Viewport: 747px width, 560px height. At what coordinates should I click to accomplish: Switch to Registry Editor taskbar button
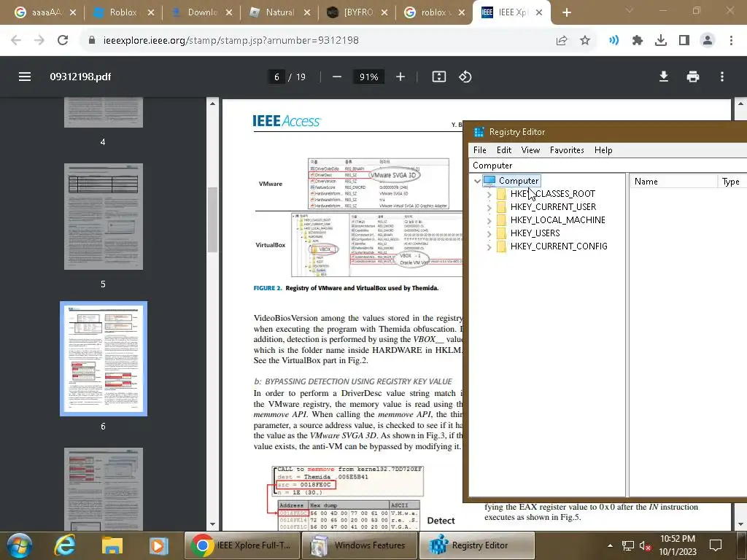point(477,545)
